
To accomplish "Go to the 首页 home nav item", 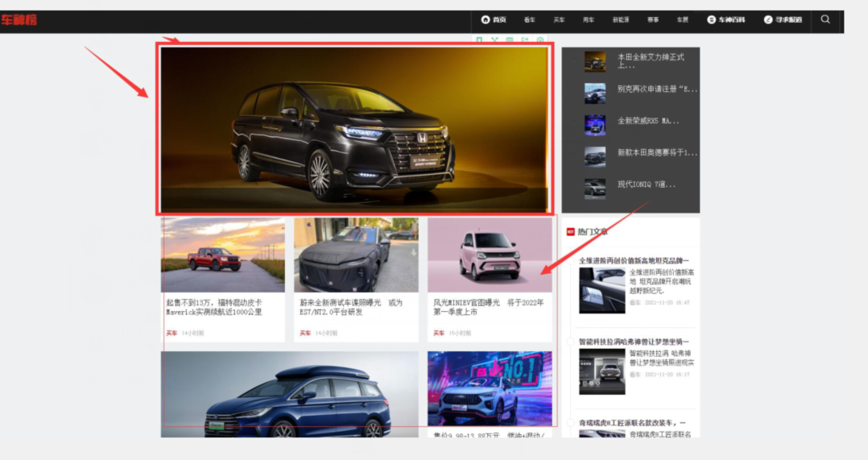I will coord(494,19).
